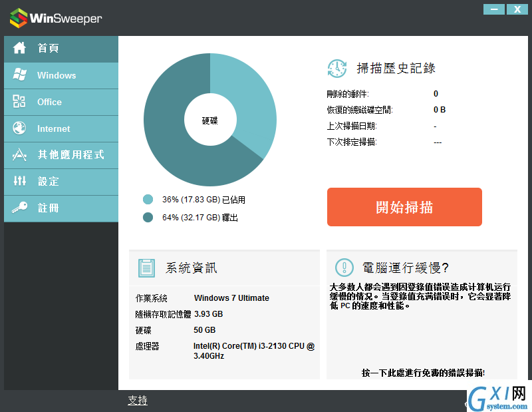Viewport: 532px width, 412px height.
Task: Click the 下次排定掃描 row label
Action: click(352, 142)
